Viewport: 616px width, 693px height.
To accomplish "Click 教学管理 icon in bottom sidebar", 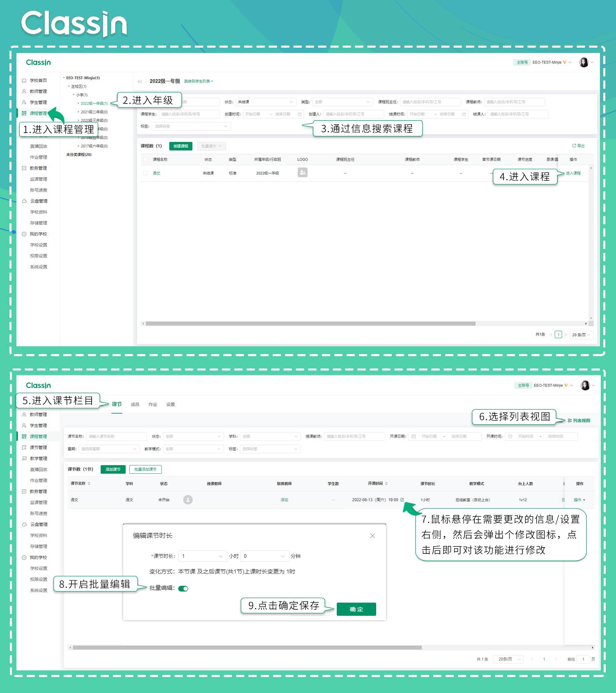I will 24,458.
